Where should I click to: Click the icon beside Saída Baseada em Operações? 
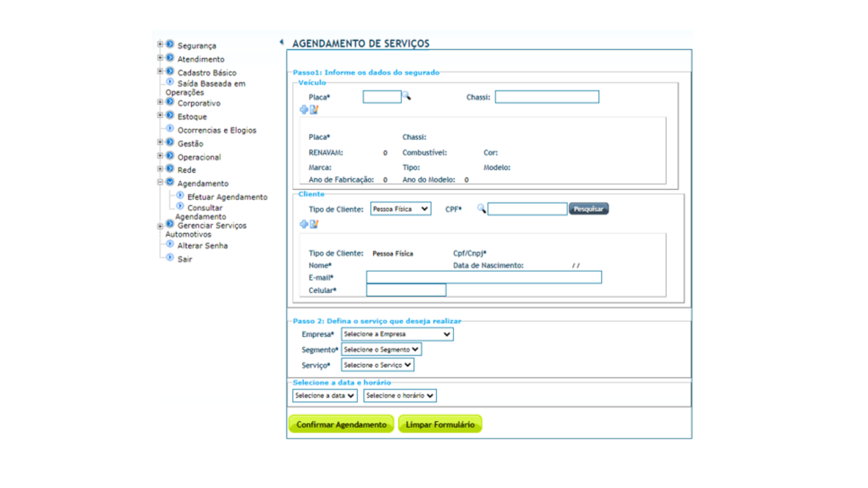(170, 82)
